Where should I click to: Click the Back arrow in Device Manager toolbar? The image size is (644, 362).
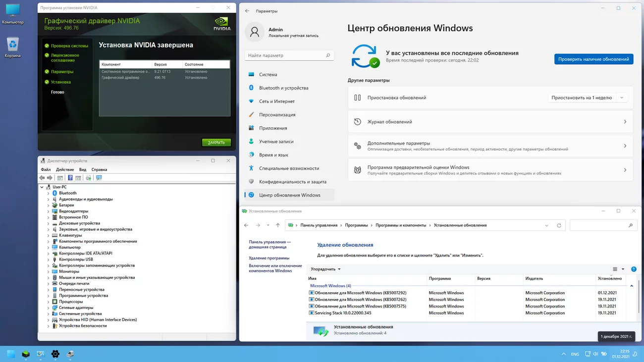tap(42, 178)
